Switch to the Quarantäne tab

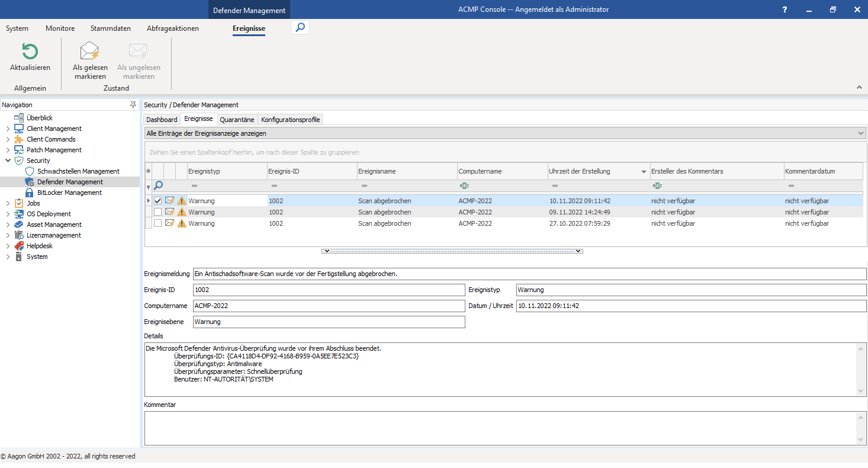coord(237,120)
